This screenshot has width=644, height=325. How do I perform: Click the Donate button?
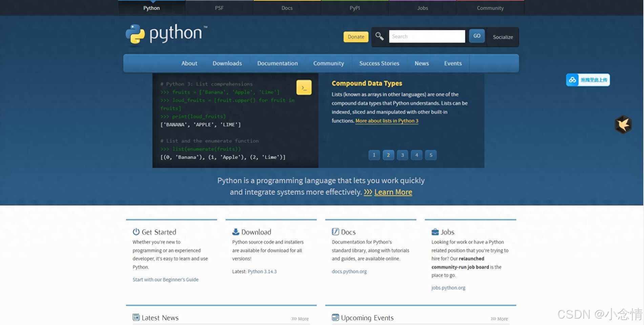click(356, 37)
